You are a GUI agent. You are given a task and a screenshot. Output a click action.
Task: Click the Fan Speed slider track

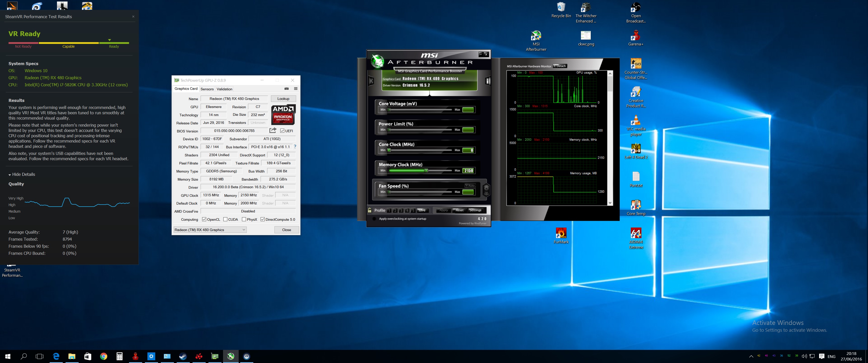[420, 192]
